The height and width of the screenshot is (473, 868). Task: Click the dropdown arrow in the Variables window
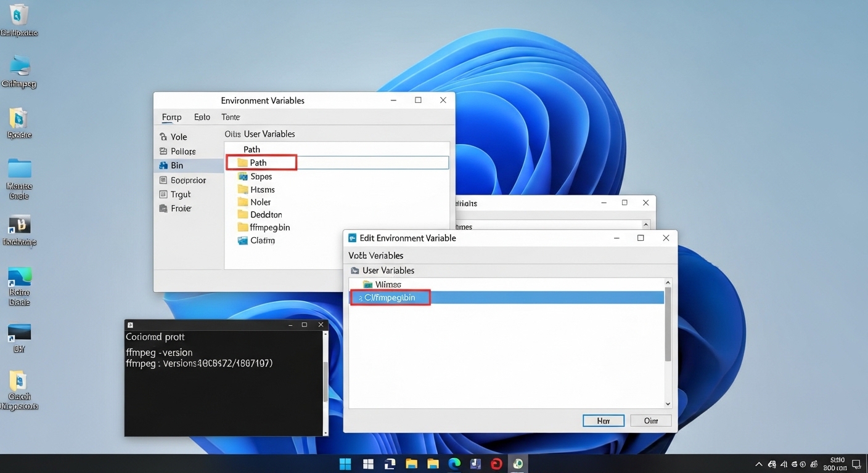tap(645, 224)
